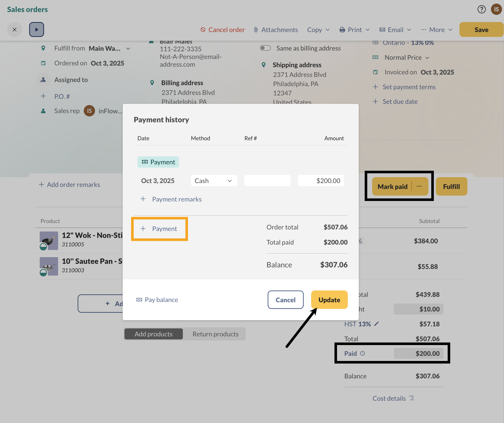Click the plus icon beside Set payment terms
This screenshot has height=423, width=504.
pos(375,87)
